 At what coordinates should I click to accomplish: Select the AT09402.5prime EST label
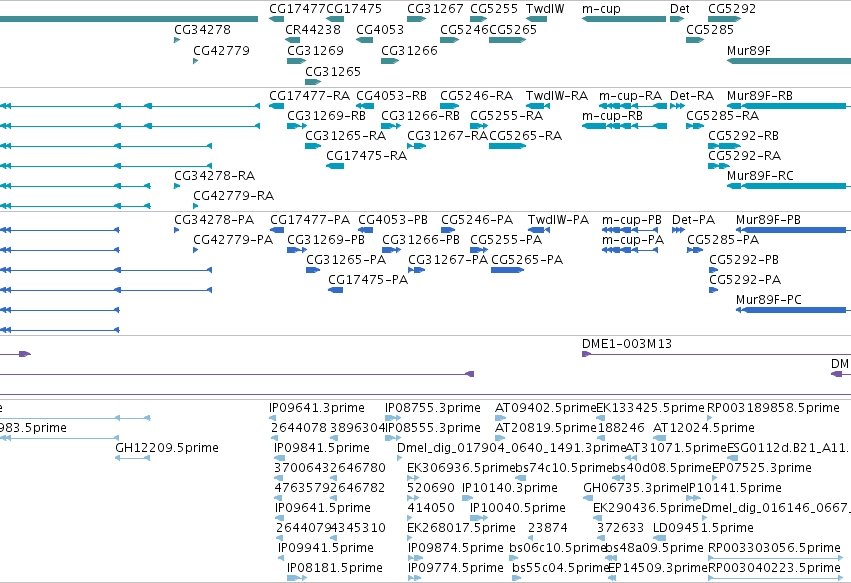(546, 408)
